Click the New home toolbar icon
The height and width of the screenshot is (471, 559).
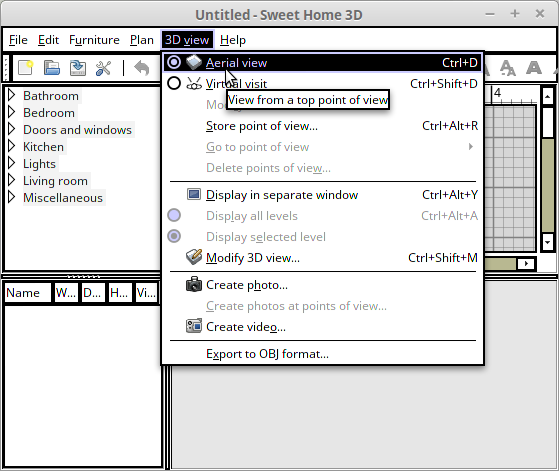tap(25, 68)
